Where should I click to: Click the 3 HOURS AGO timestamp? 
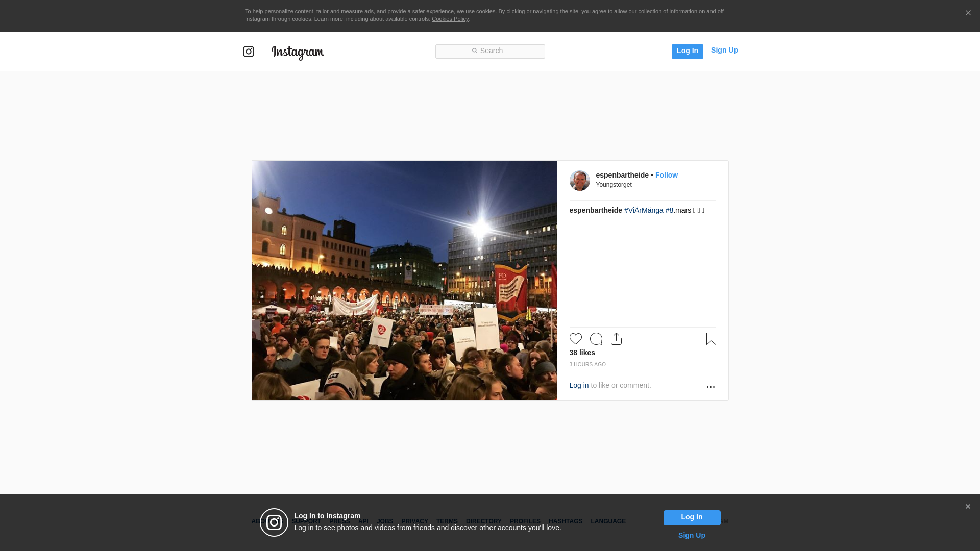[587, 365]
